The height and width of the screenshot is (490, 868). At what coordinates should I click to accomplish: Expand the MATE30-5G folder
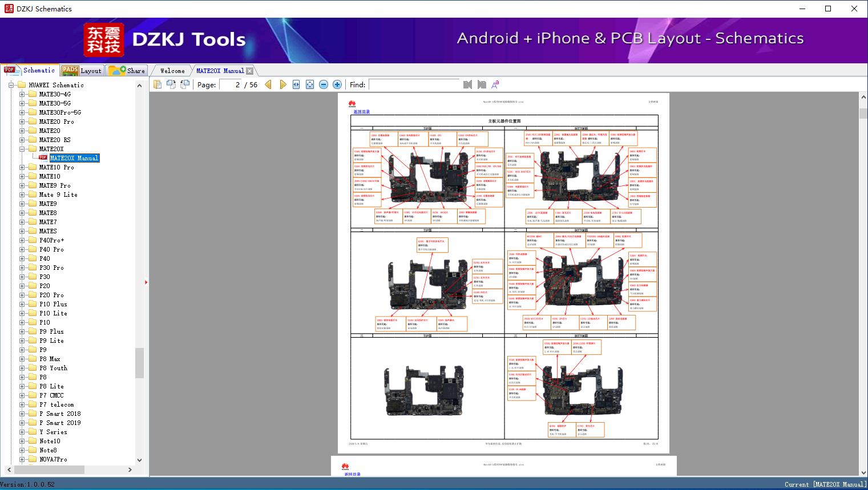22,103
